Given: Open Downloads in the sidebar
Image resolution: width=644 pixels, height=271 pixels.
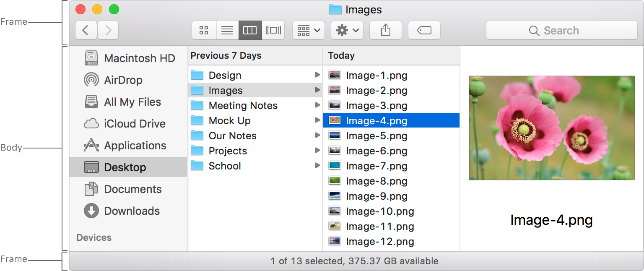Looking at the screenshot, I should click(x=132, y=211).
